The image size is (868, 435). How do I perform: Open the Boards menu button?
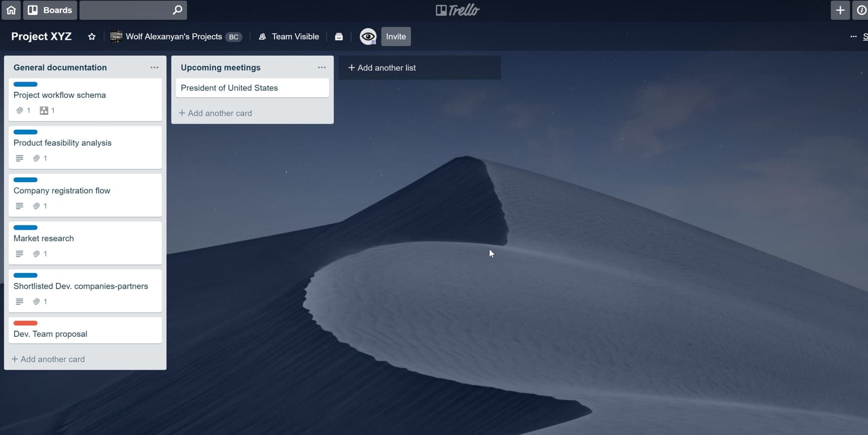pos(50,10)
